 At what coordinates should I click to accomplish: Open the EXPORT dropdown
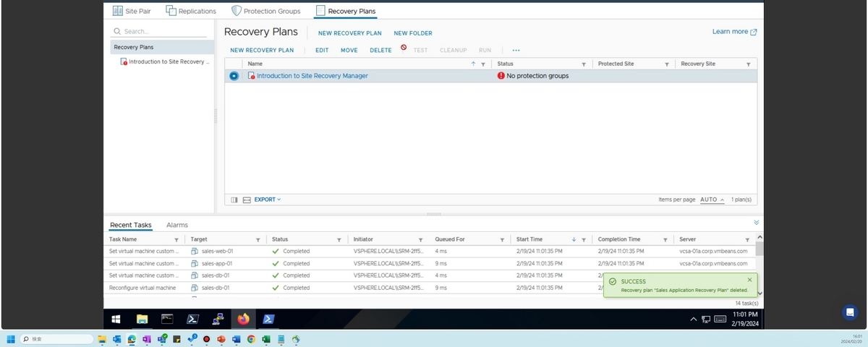pyautogui.click(x=268, y=200)
